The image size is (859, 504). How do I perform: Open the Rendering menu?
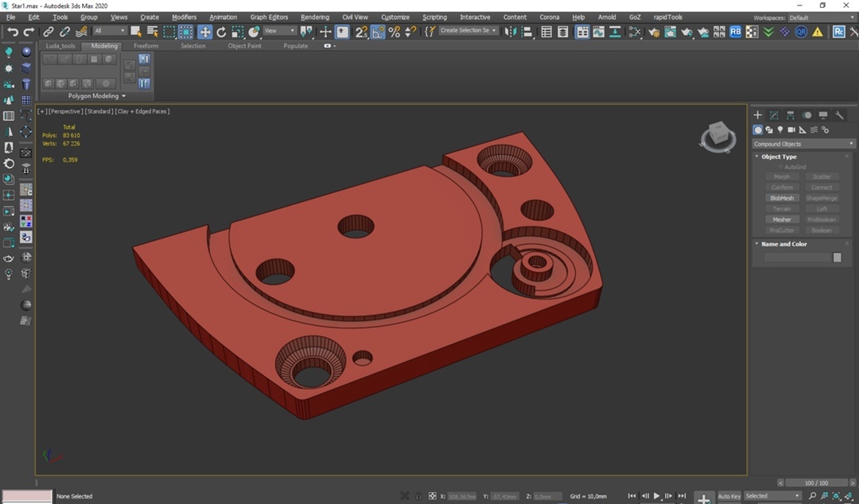(315, 17)
